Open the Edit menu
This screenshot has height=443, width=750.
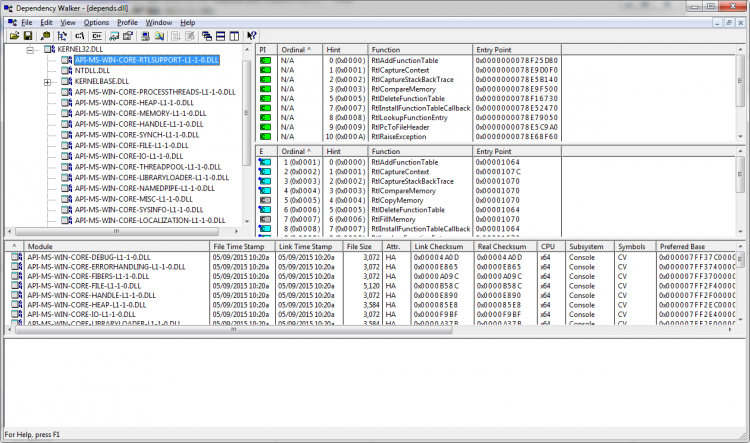tap(46, 22)
